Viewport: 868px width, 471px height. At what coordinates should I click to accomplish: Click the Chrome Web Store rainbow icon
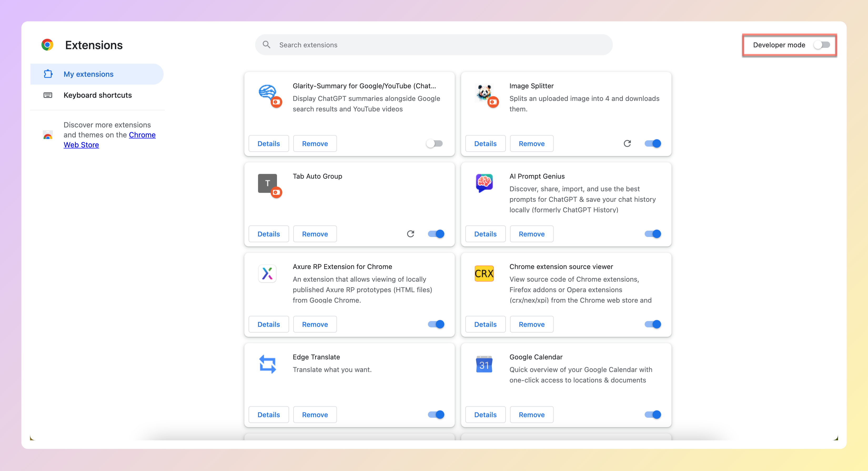[48, 135]
